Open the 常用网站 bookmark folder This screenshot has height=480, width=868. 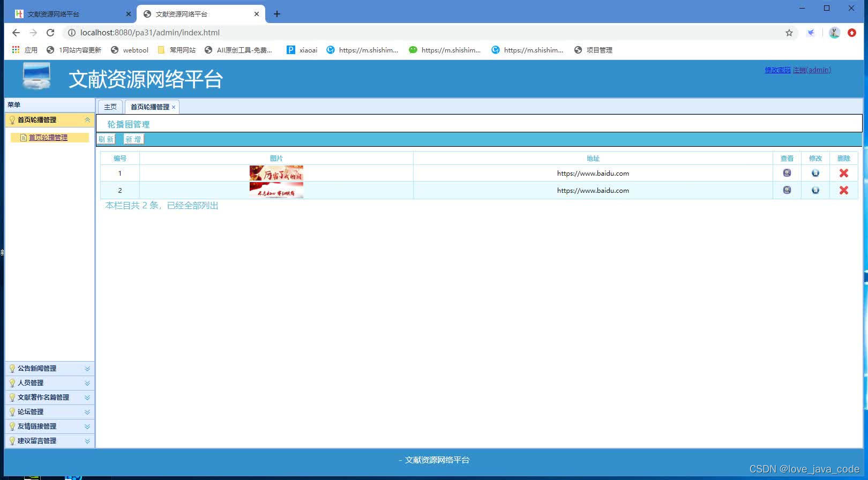pos(177,50)
